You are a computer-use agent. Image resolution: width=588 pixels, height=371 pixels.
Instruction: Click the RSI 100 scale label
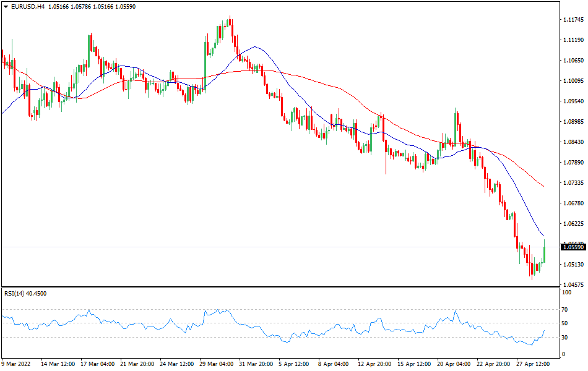tap(566, 292)
